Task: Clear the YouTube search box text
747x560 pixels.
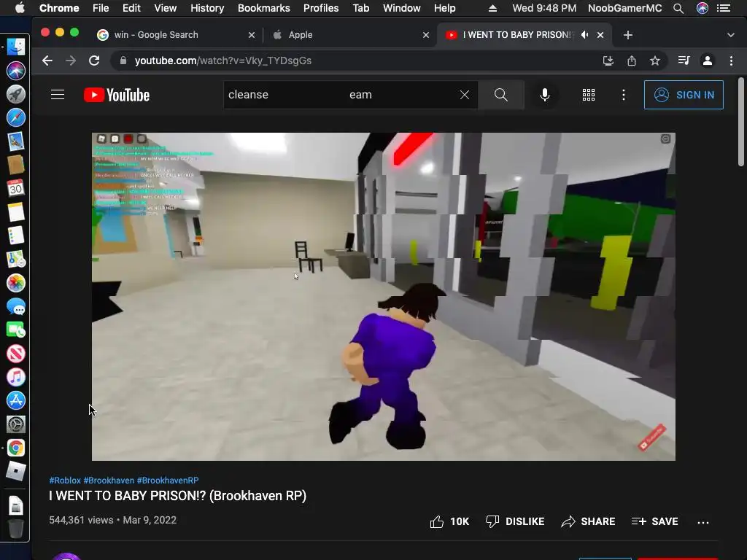Action: (465, 95)
